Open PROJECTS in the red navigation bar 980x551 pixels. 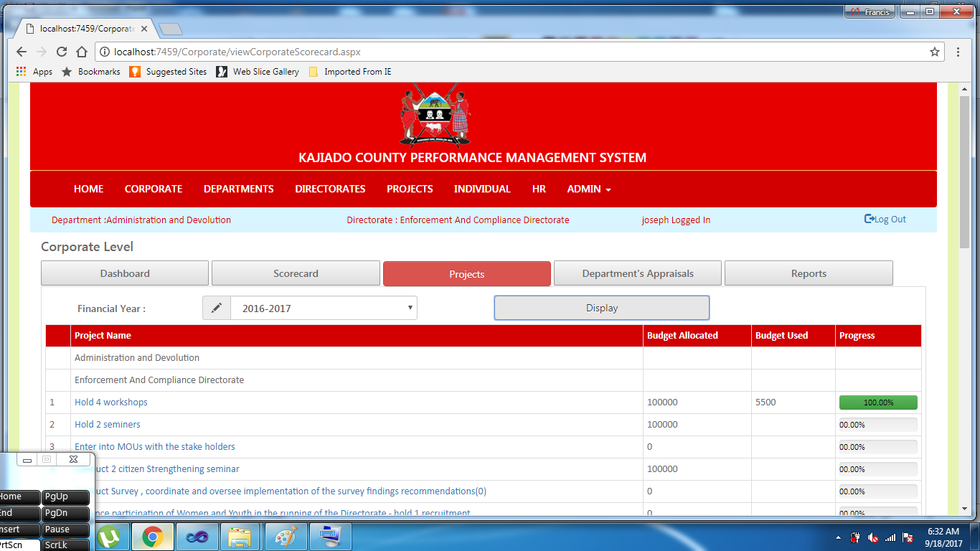click(410, 189)
